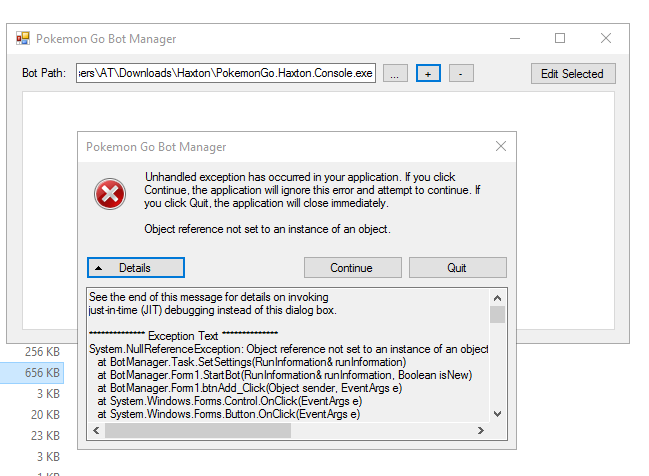
Task: Click the Edit Selected button
Action: coord(573,74)
